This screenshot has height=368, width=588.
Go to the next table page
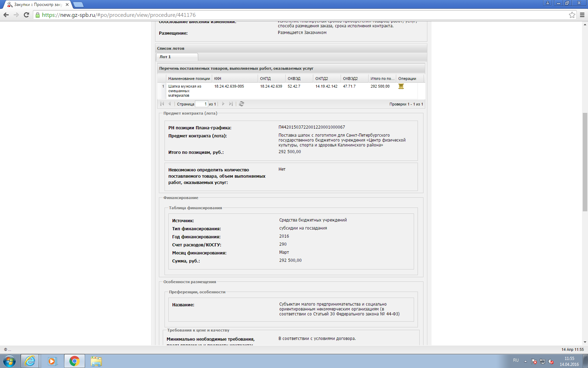point(223,104)
